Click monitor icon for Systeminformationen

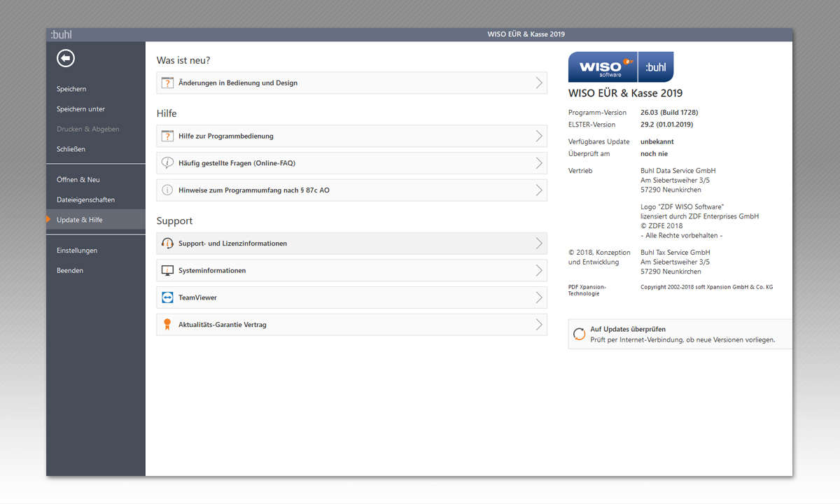point(167,271)
